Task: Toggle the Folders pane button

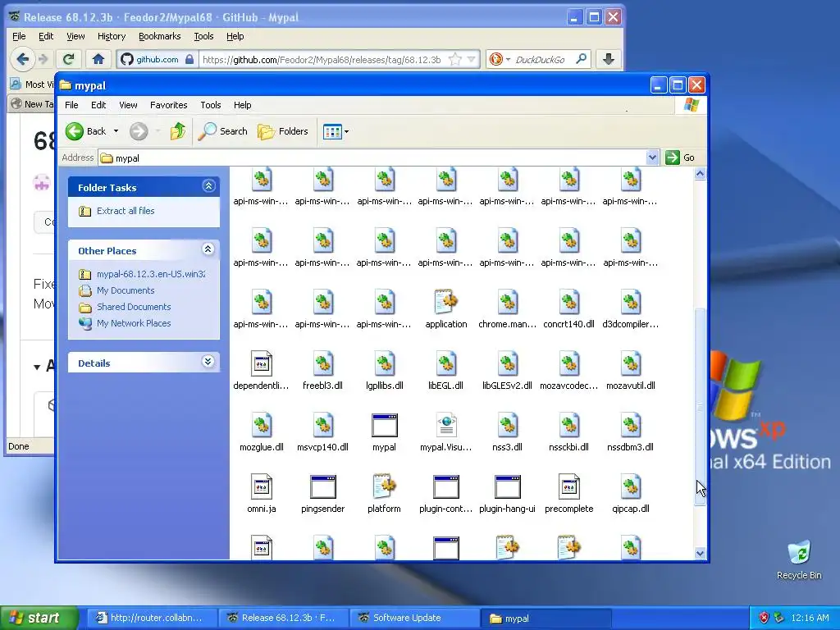Action: coord(283,131)
